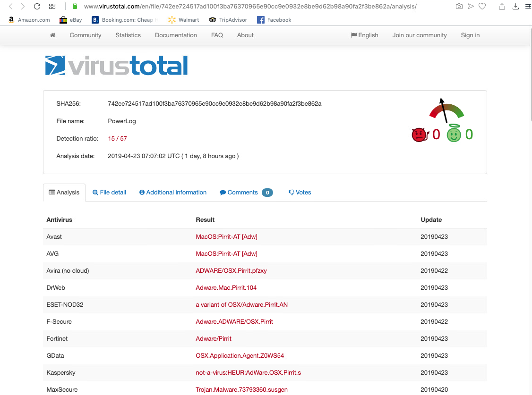Vote malicious with the red devil icon

420,135
